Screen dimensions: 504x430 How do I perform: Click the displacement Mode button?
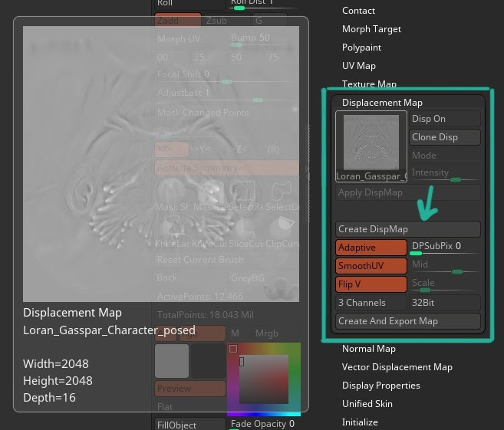tap(445, 156)
